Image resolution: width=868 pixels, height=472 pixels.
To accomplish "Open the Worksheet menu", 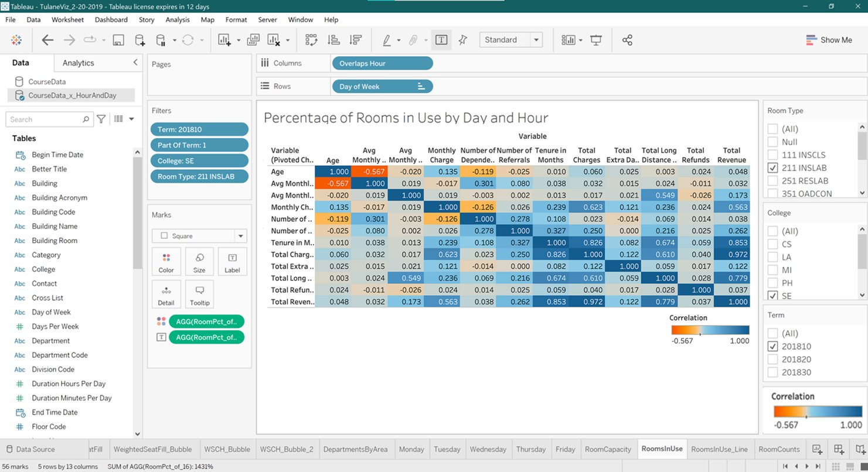I will (x=67, y=19).
